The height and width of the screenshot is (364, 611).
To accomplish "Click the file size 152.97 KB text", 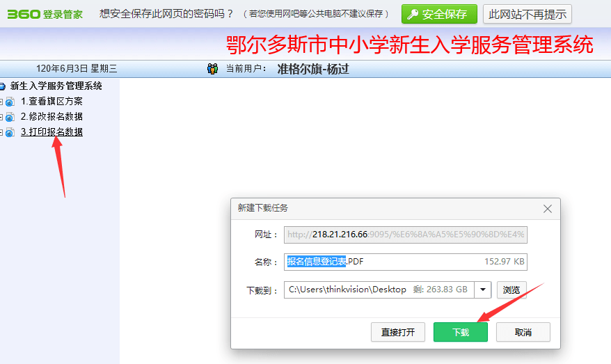I will coord(505,262).
